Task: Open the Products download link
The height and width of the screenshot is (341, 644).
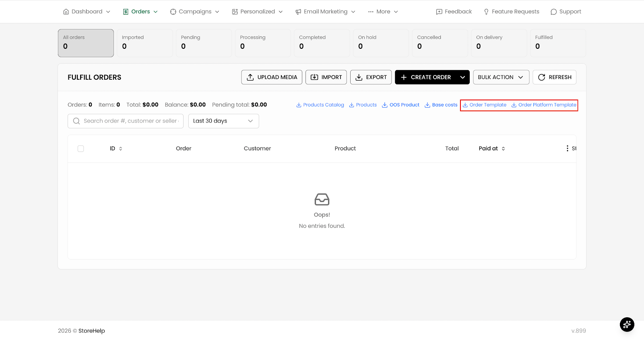Action: [363, 105]
